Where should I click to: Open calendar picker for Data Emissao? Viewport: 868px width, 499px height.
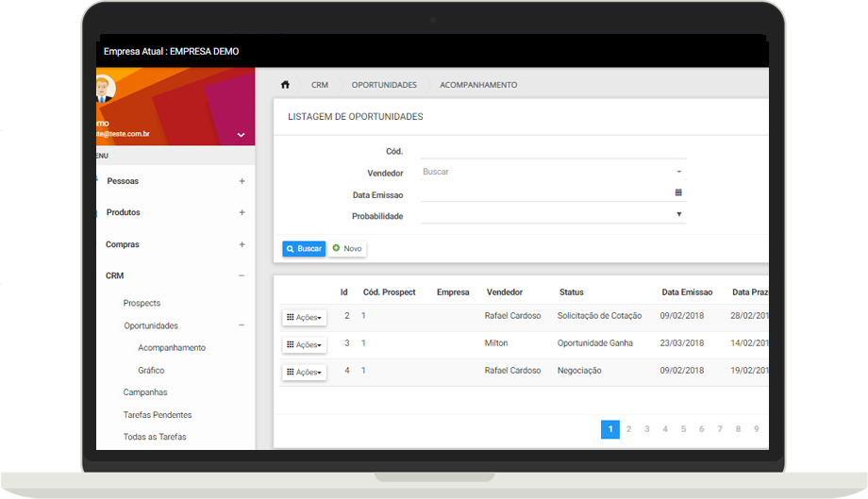click(678, 192)
